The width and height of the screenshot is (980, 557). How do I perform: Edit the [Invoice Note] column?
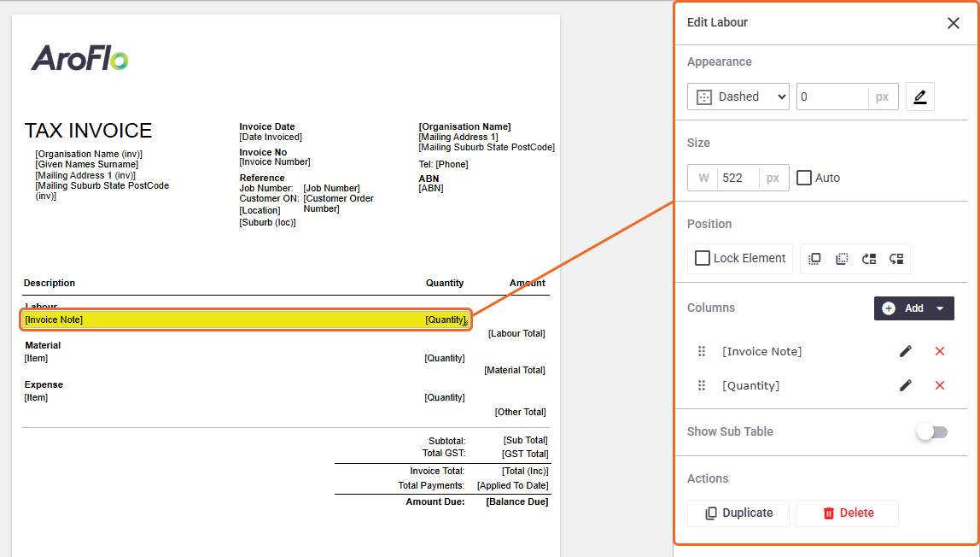906,351
